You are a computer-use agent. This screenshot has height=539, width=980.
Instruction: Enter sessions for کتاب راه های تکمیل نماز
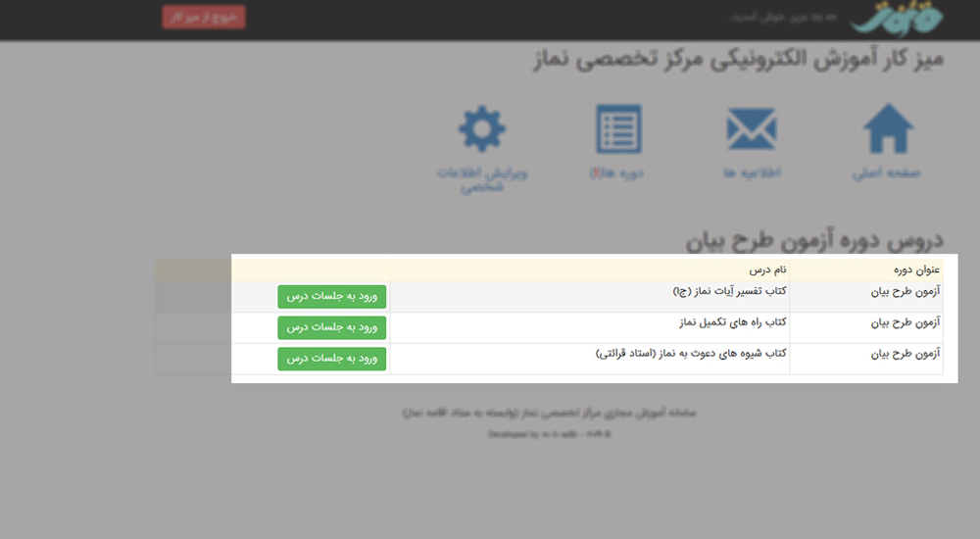click(332, 327)
